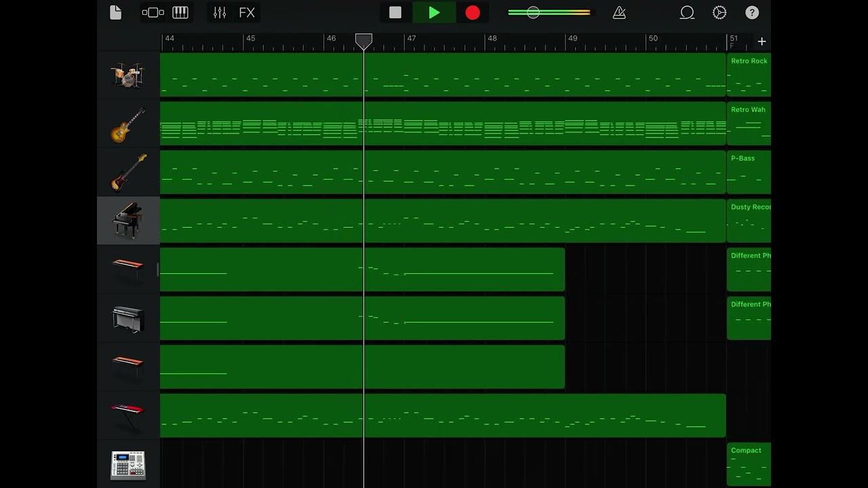Select the Different Phase region on orange piano track
This screenshot has height=488, width=868.
749,270
